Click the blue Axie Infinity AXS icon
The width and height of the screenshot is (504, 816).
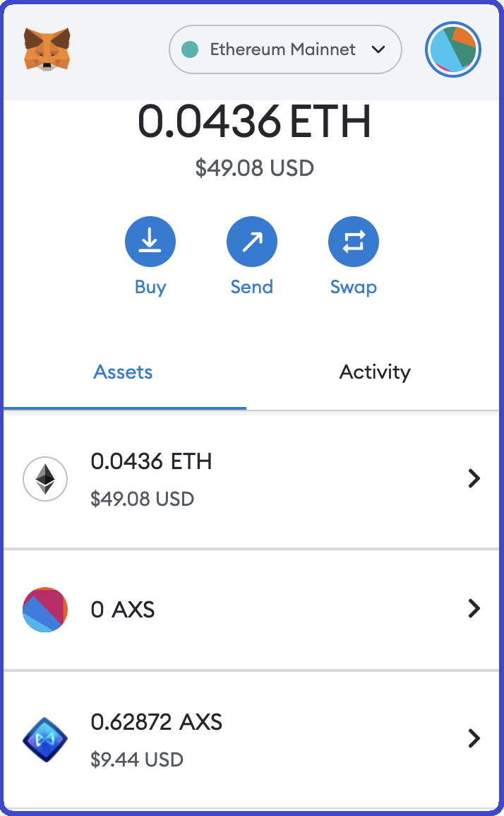(x=45, y=740)
